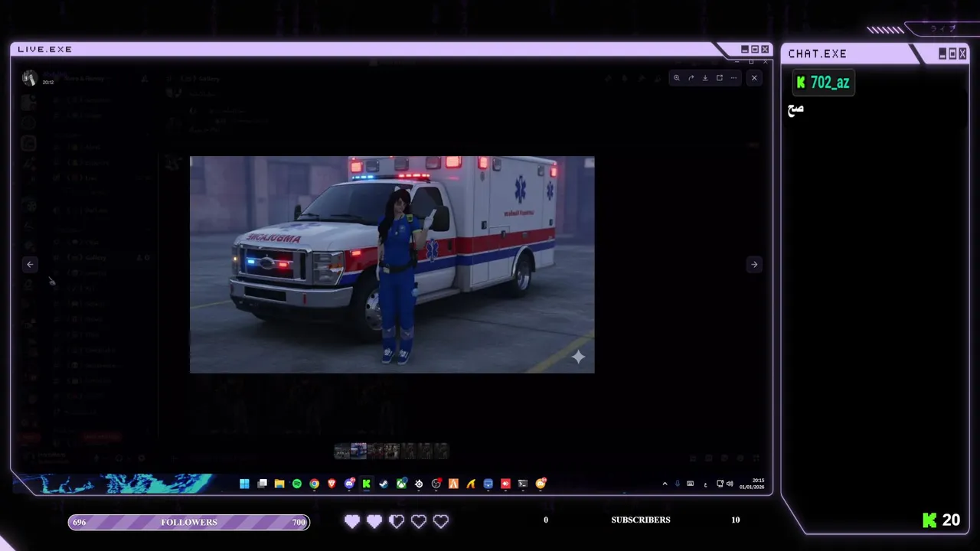Viewport: 980px width, 551px height.
Task: Click the user avatar in viewer header
Action: point(29,77)
